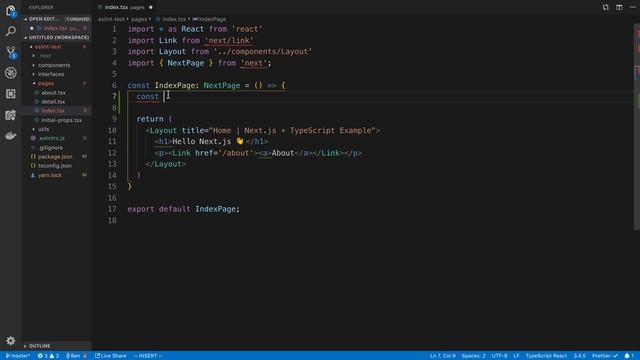Click the git branch master indicator
The height and width of the screenshot is (360, 640).
18,356
